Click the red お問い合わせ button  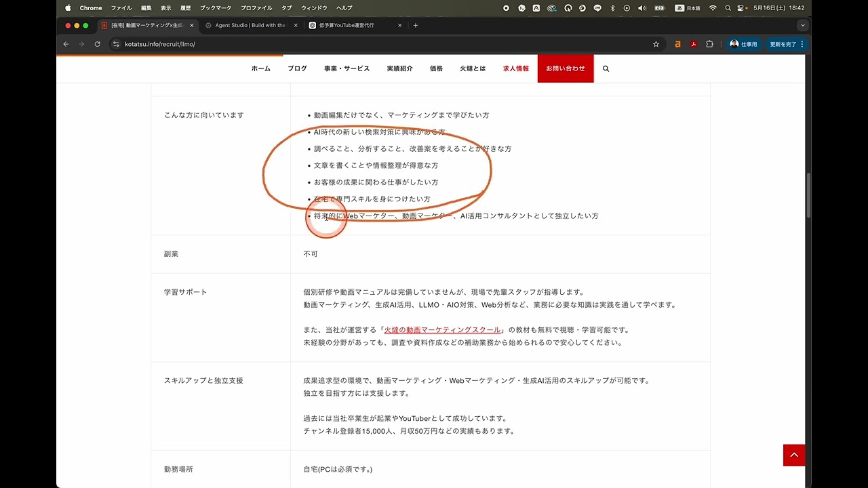(x=566, y=68)
